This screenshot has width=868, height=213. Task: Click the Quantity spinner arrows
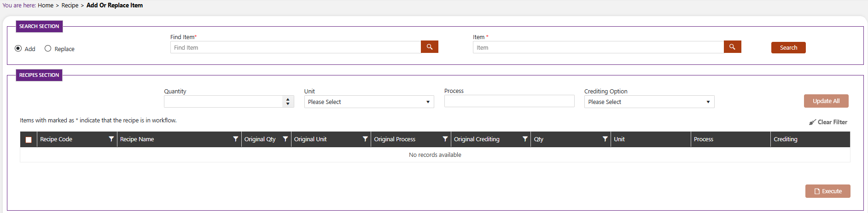coord(288,102)
